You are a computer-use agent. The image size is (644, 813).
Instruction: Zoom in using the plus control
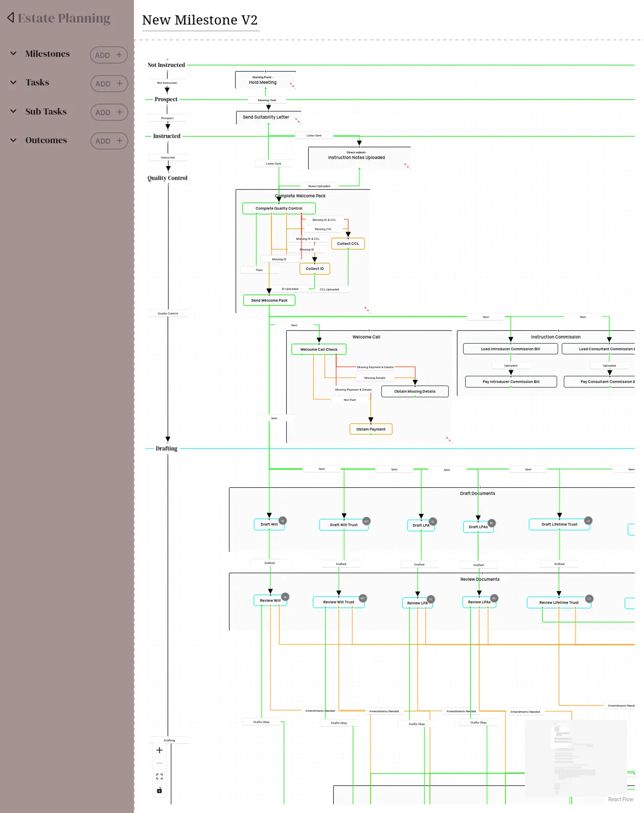[159, 750]
